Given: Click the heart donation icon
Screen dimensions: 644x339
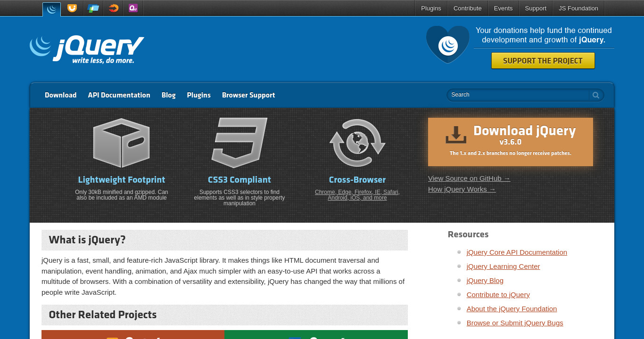Looking at the screenshot, I should click(x=448, y=45).
